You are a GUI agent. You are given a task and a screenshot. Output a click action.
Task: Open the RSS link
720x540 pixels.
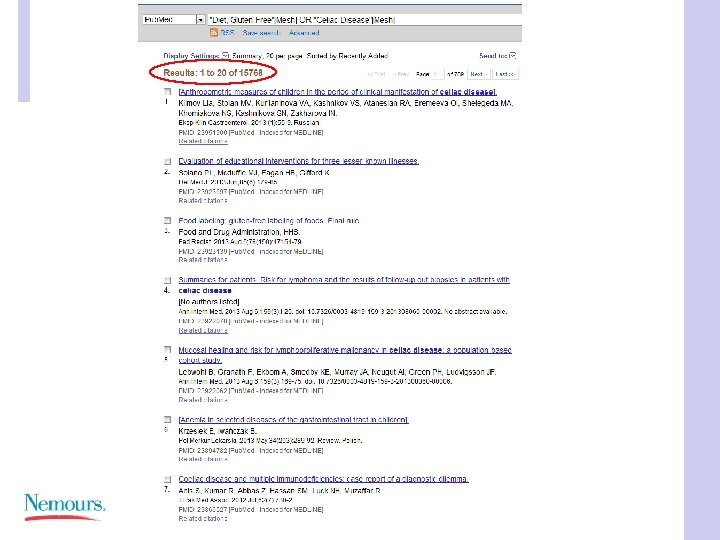point(227,33)
